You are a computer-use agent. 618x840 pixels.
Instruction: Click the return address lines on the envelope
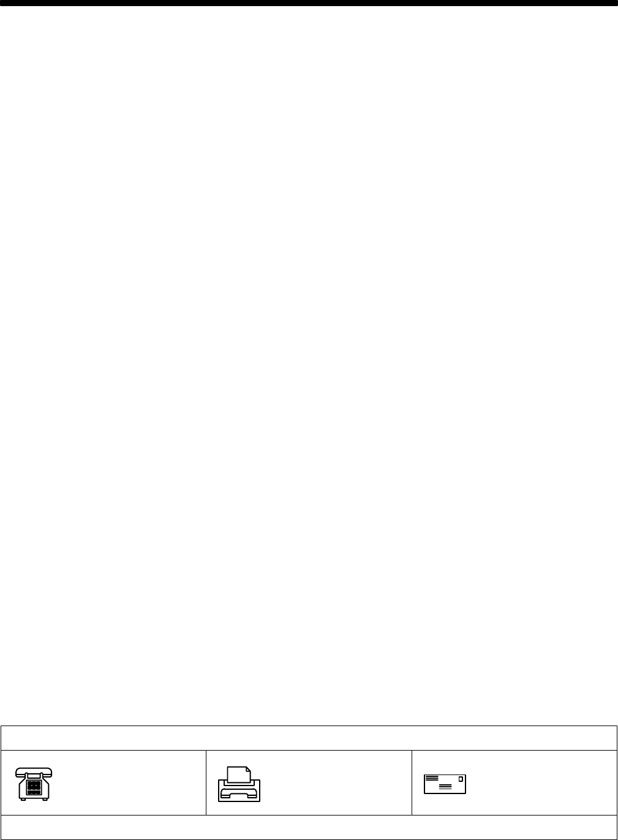pos(432,778)
